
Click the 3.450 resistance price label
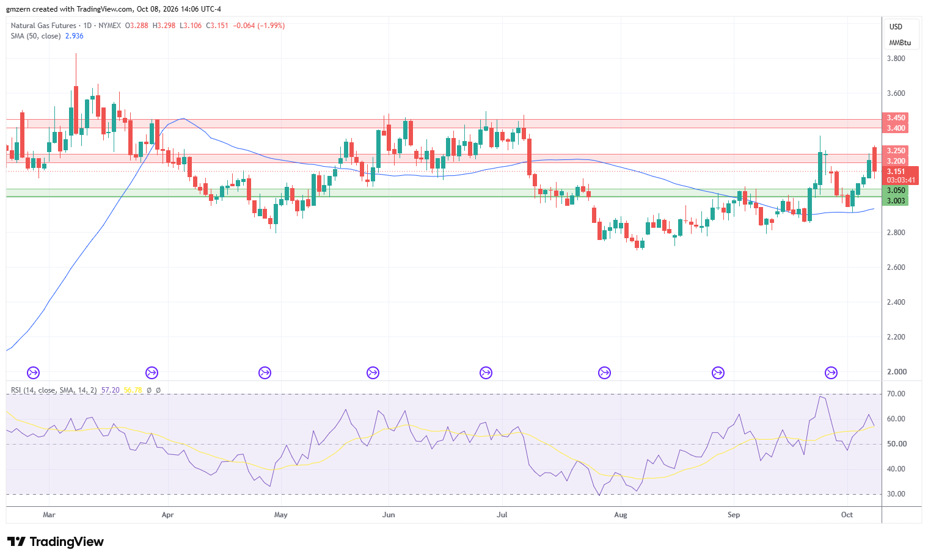(896, 118)
